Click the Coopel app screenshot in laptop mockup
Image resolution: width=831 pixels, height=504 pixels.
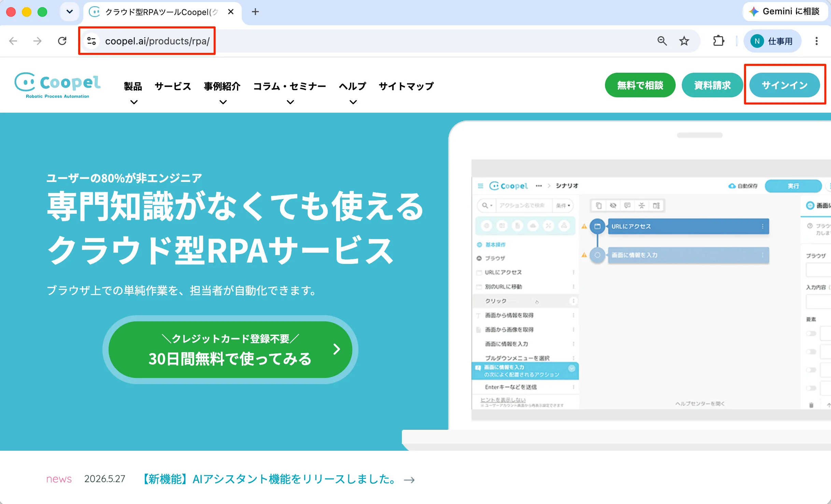pos(651,290)
